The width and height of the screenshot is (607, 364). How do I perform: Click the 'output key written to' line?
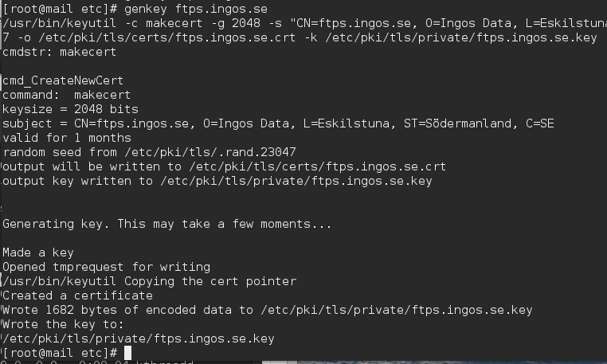tap(217, 181)
